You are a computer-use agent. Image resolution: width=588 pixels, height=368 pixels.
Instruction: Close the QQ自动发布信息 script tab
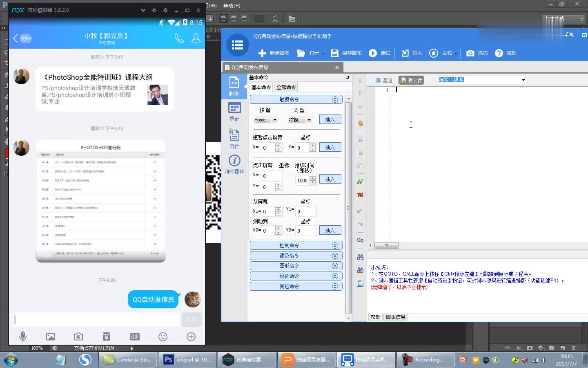[x=337, y=67]
